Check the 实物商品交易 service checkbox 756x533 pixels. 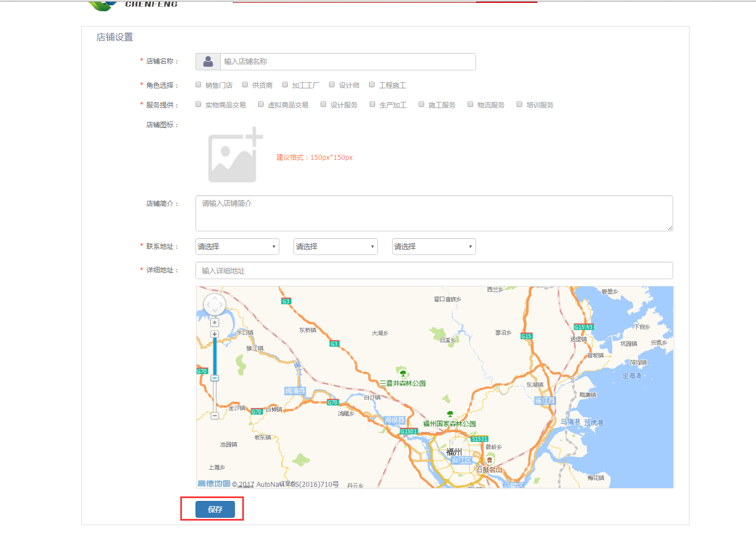tap(198, 104)
